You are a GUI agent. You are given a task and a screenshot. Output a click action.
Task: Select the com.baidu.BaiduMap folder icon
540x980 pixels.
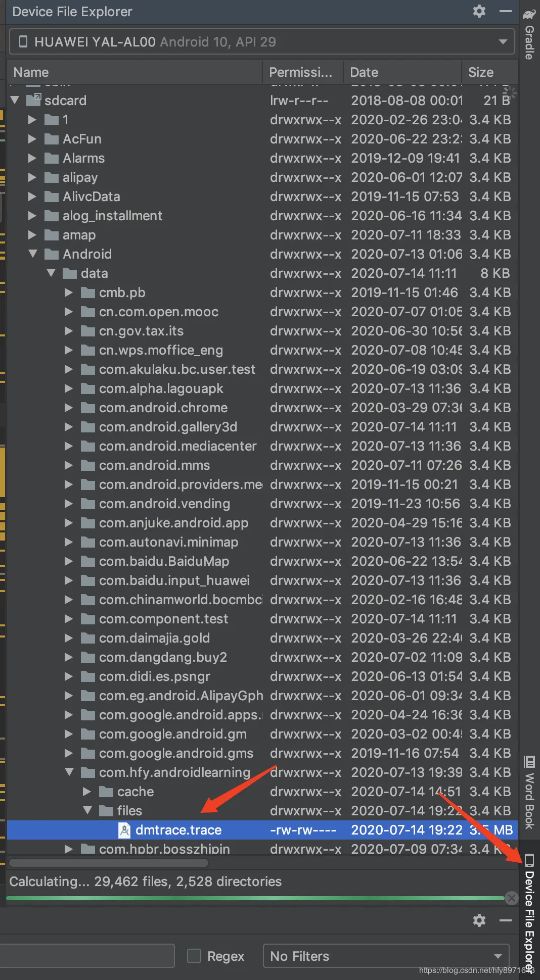88,561
